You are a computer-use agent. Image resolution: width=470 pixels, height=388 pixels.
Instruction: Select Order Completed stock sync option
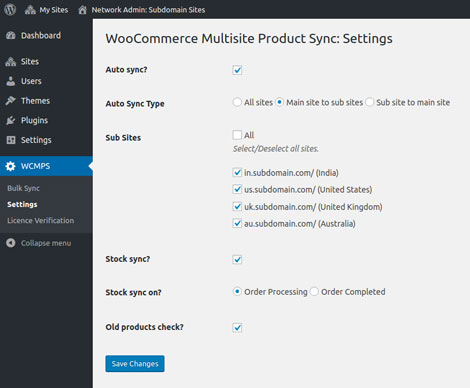(314, 292)
